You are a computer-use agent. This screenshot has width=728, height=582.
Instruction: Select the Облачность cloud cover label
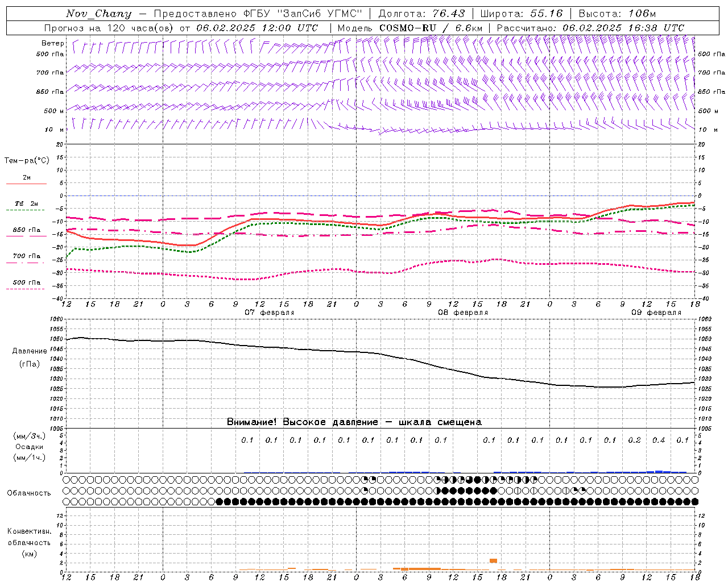click(29, 493)
